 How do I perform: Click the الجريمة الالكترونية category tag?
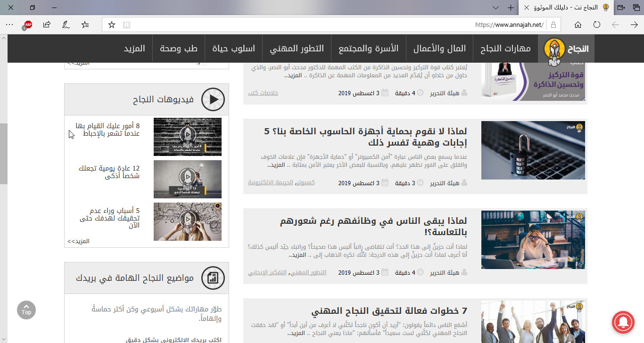pos(271,182)
